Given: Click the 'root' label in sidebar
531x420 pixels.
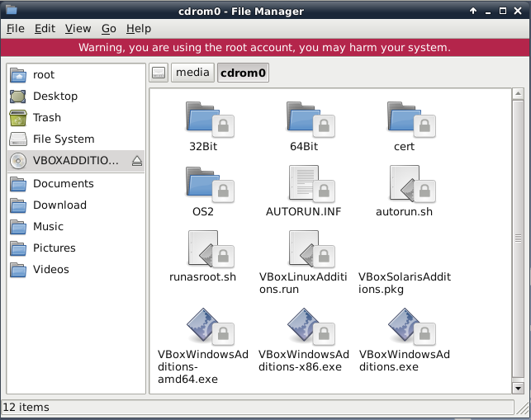Looking at the screenshot, I should coord(44,75).
